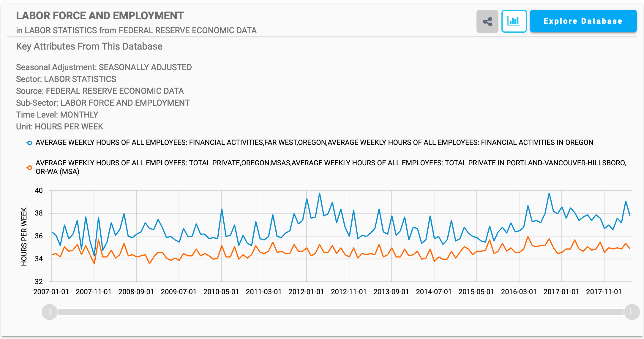
Task: Click the blue line's highest peak in early 2012
Action: pos(320,193)
